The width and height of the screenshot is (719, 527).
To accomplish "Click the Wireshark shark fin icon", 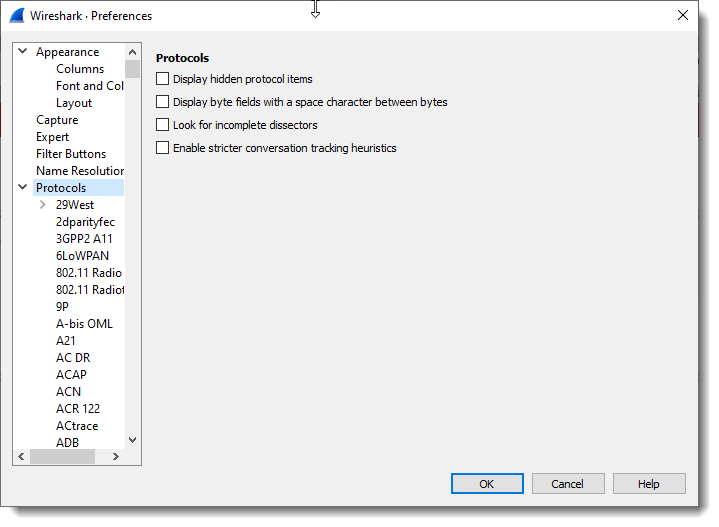I will [x=18, y=15].
